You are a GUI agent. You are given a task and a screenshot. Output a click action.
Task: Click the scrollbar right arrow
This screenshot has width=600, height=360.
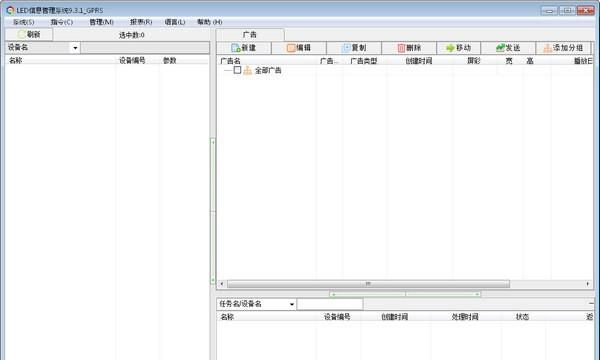click(x=588, y=284)
